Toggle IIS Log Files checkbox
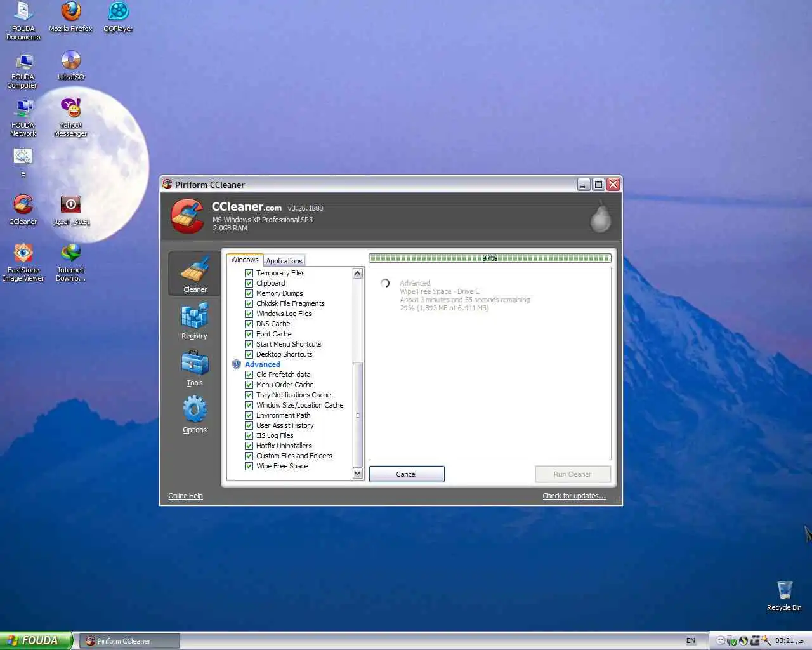 (249, 435)
